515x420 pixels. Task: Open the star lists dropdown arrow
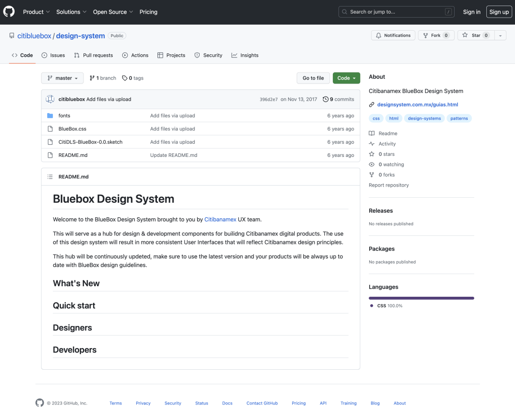(x=500, y=36)
